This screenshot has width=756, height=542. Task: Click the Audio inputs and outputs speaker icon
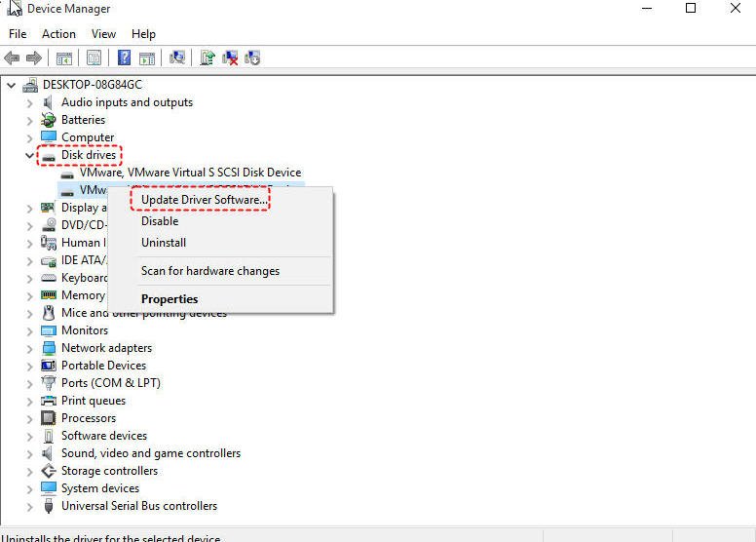[x=48, y=102]
